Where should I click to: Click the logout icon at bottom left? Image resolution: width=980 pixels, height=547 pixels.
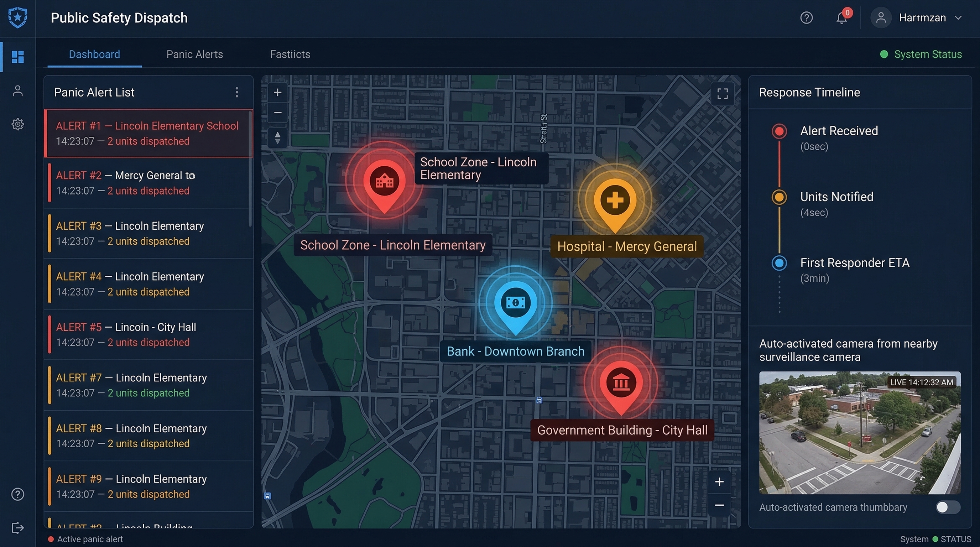(x=17, y=528)
